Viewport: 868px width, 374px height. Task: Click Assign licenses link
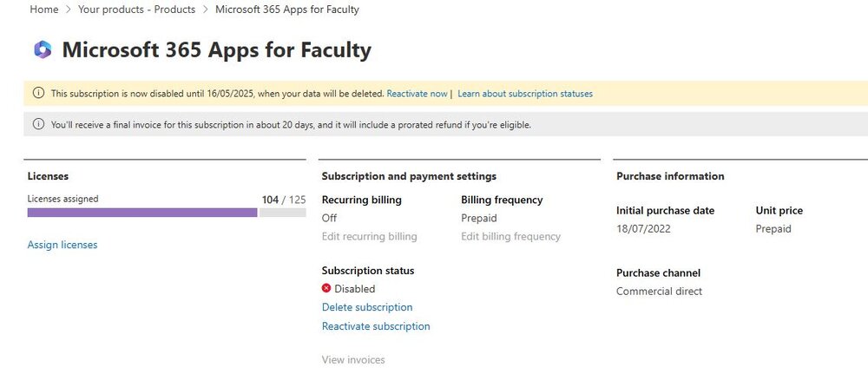click(62, 245)
